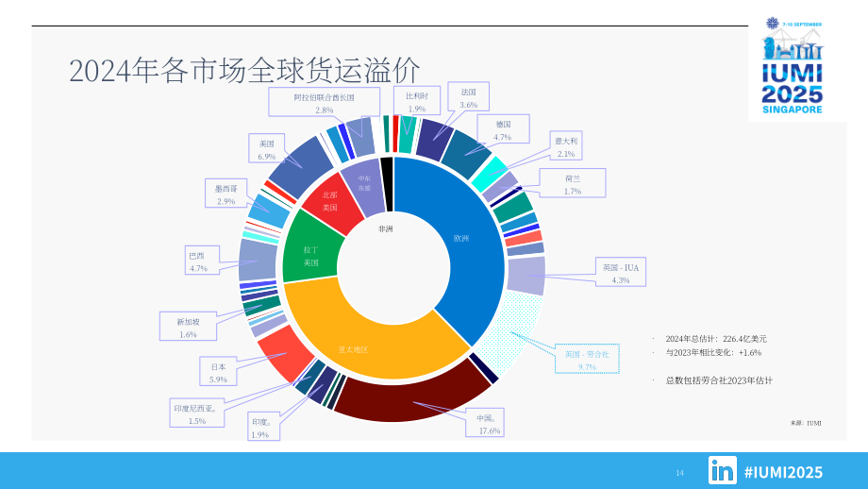The height and width of the screenshot is (489, 868).
Task: Click the 新加坡 1.6% data label
Action: pos(188,327)
